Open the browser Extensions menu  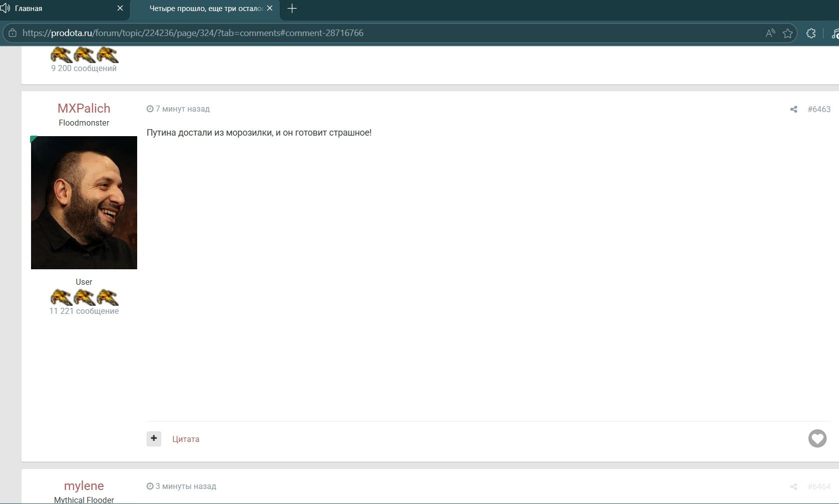click(x=811, y=33)
